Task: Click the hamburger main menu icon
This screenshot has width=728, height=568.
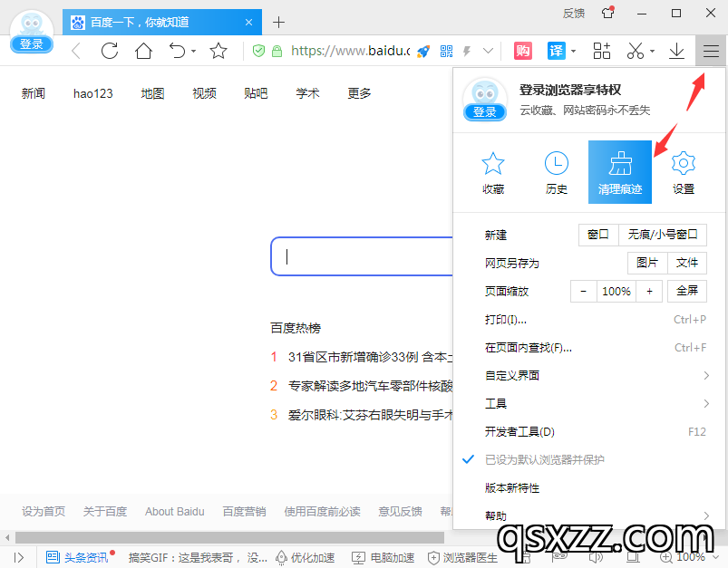Action: [711, 51]
